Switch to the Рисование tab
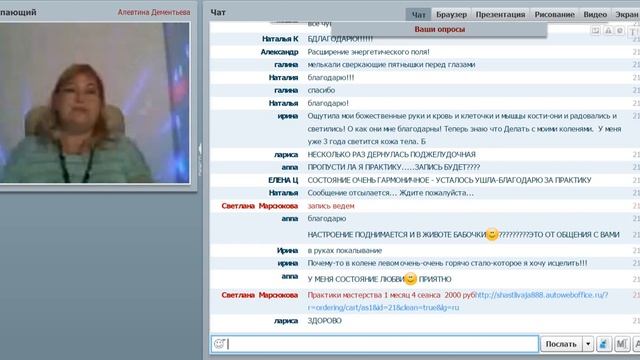640x360 pixels. click(555, 15)
